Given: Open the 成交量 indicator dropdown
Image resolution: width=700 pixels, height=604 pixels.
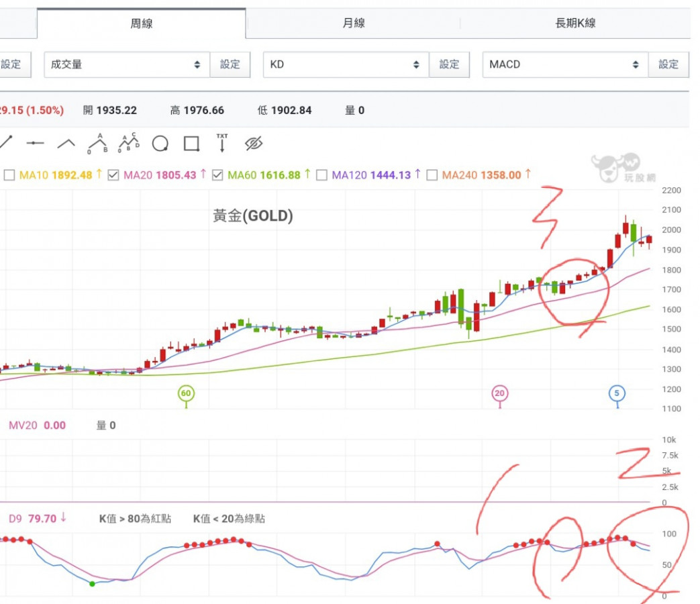Looking at the screenshot, I should 127,64.
